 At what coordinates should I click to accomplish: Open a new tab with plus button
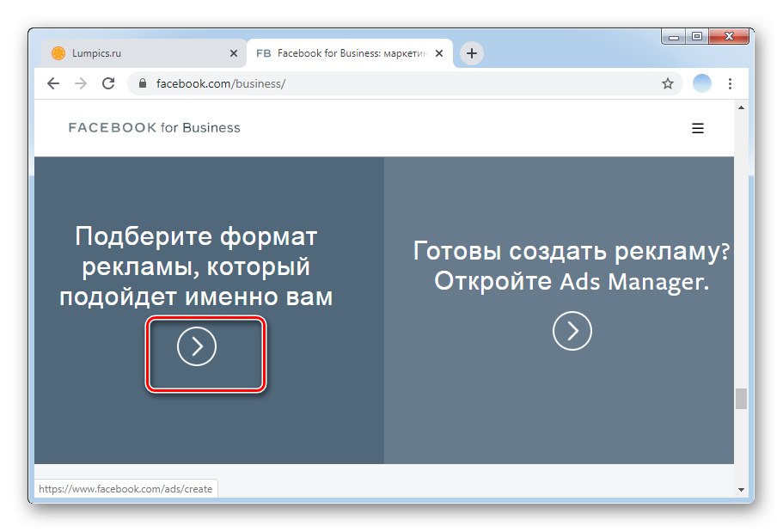click(x=471, y=53)
